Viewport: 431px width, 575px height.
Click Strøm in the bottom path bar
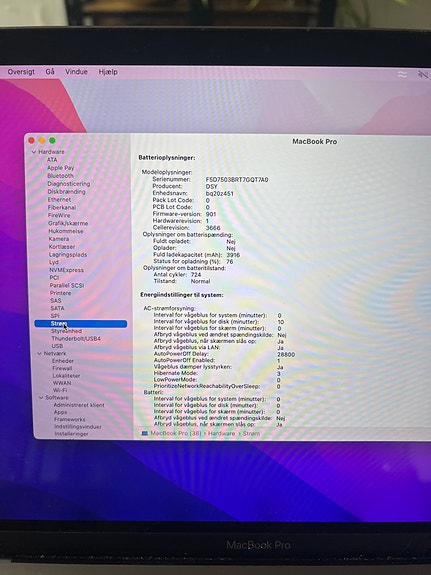[x=251, y=433]
